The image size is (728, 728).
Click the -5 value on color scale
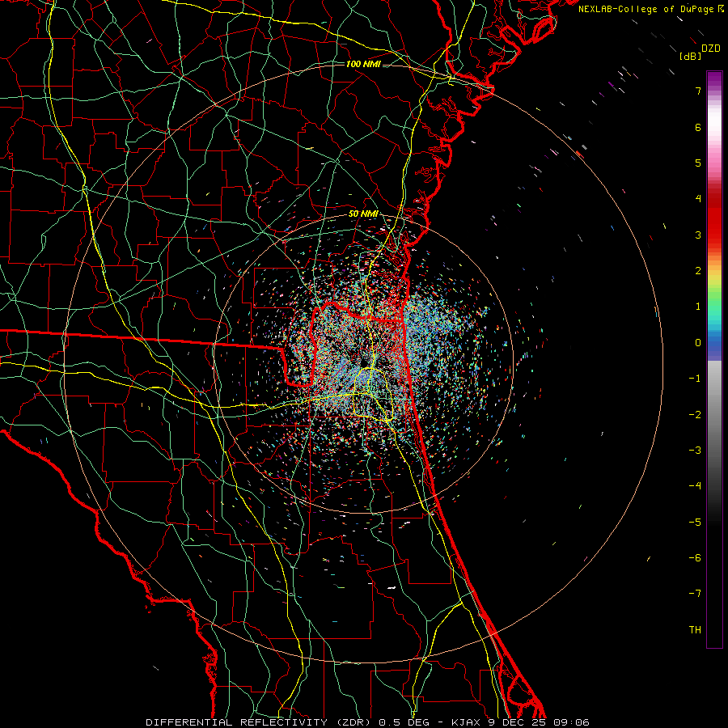tap(695, 523)
